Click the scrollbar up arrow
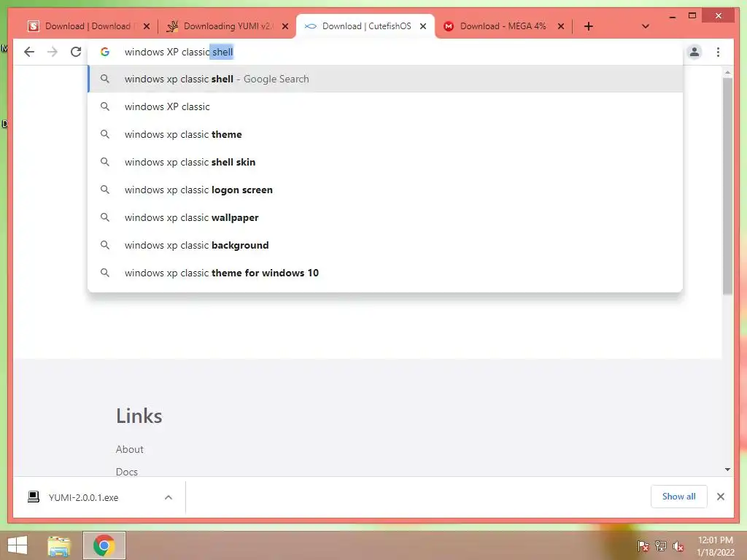This screenshot has height=560, width=747. point(727,72)
